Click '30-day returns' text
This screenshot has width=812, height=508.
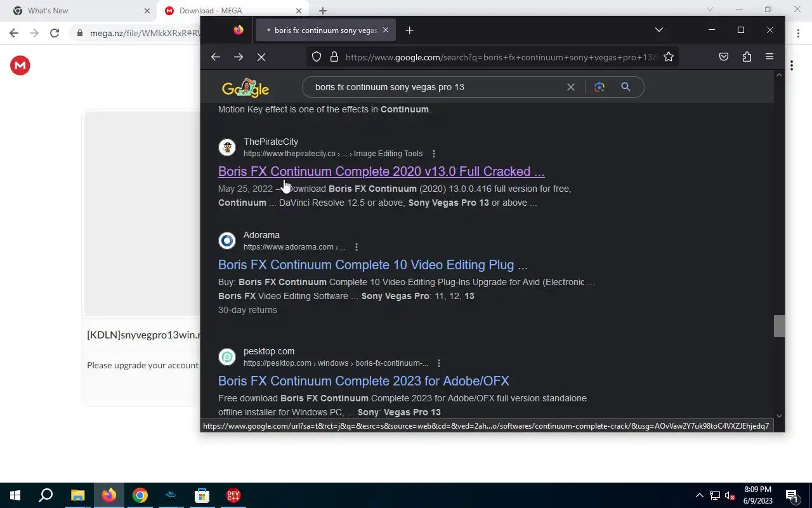click(247, 310)
